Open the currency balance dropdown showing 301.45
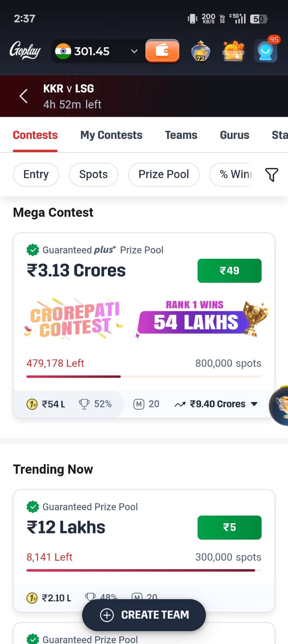The width and height of the screenshot is (288, 644). point(134,51)
